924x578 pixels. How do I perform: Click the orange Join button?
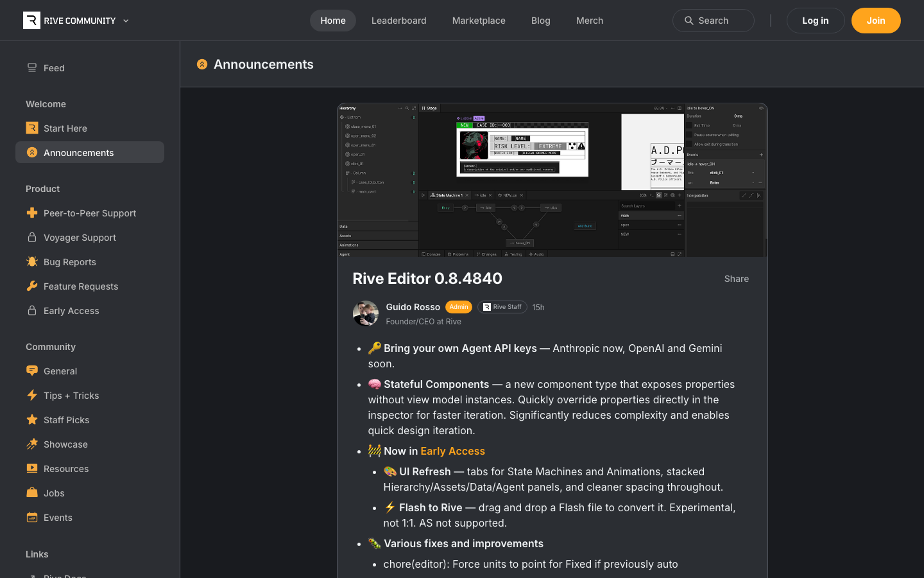click(876, 21)
